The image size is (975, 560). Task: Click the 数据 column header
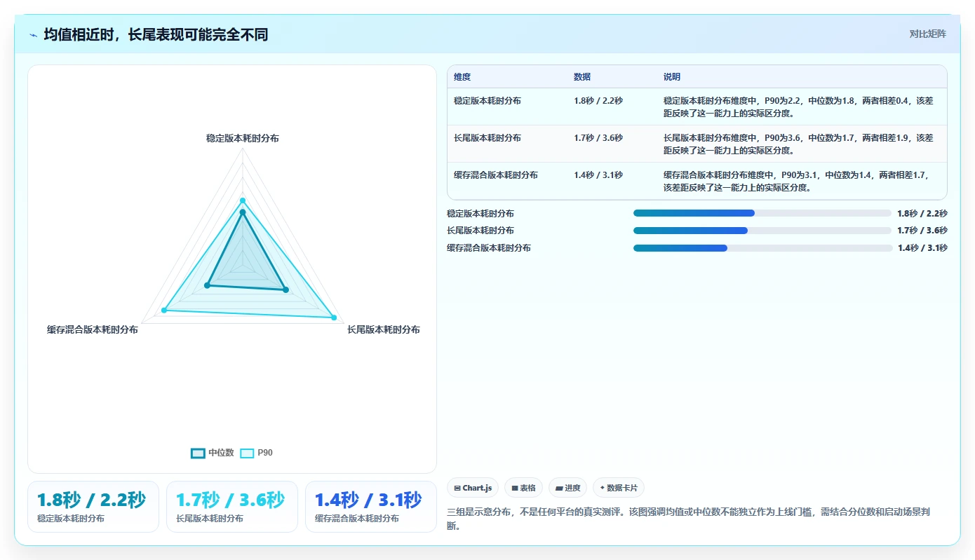(x=582, y=77)
